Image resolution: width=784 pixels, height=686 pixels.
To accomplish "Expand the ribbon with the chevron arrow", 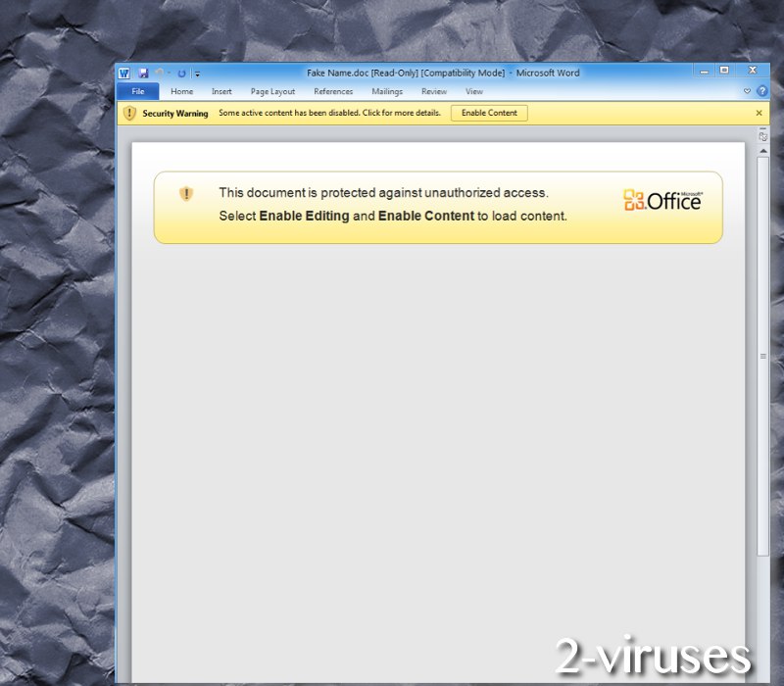I will [x=747, y=91].
